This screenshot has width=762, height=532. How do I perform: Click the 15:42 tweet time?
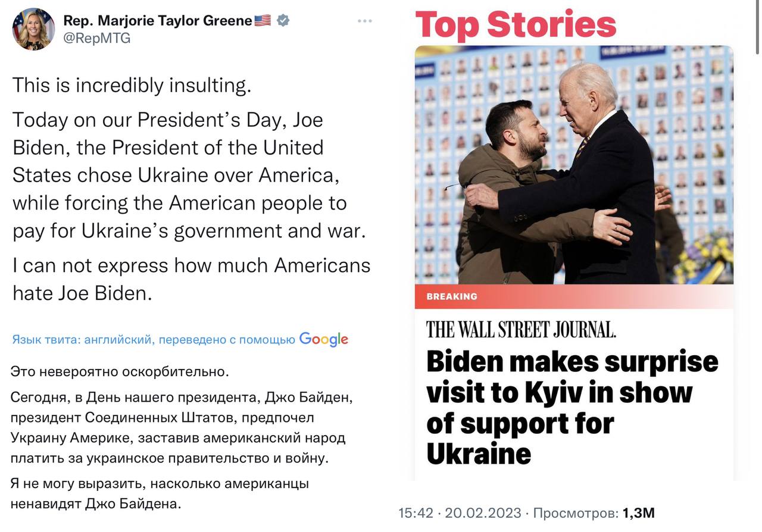point(416,513)
